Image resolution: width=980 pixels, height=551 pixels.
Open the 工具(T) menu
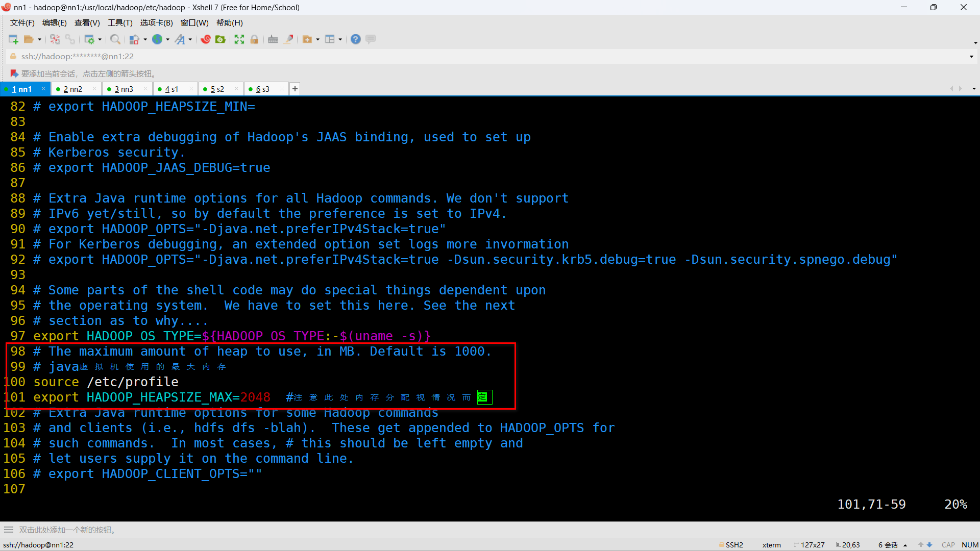pos(120,23)
